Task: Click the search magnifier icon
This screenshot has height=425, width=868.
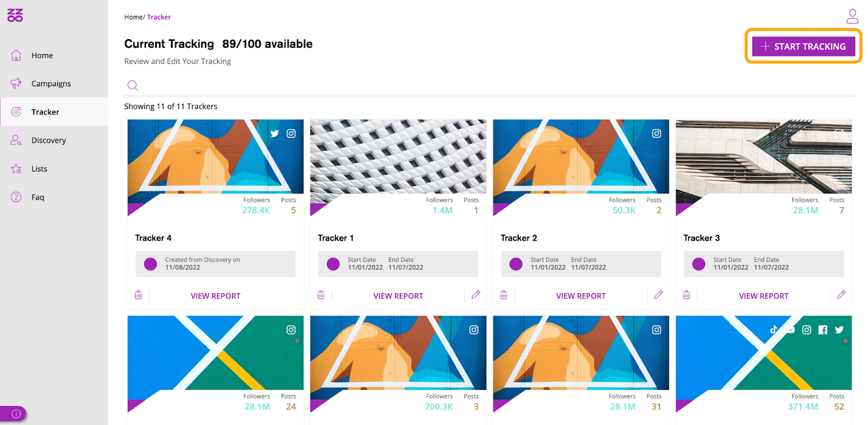Action: tap(133, 86)
